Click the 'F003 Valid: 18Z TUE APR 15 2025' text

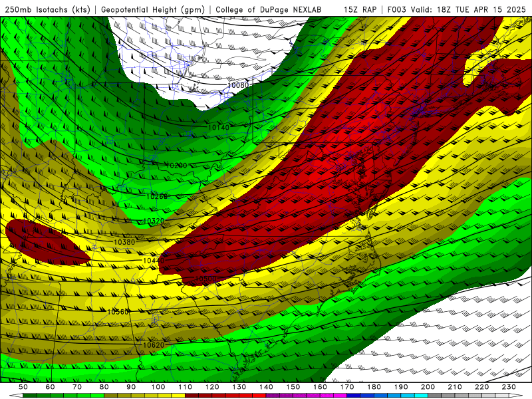click(457, 9)
